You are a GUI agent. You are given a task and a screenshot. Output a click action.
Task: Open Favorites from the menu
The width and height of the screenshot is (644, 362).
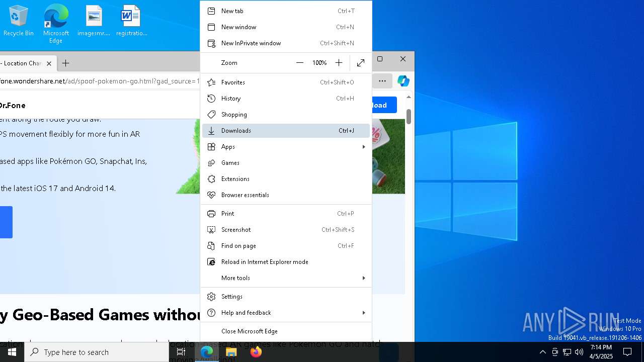[286, 82]
